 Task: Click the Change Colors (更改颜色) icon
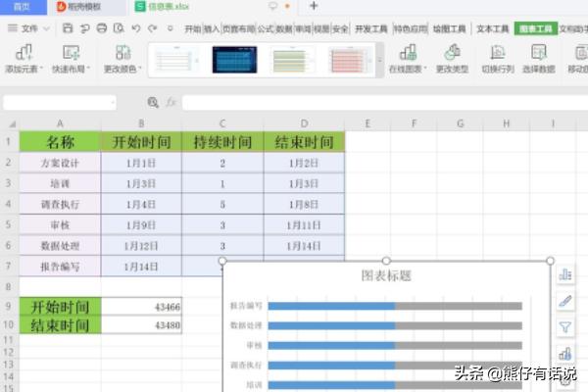[122, 52]
